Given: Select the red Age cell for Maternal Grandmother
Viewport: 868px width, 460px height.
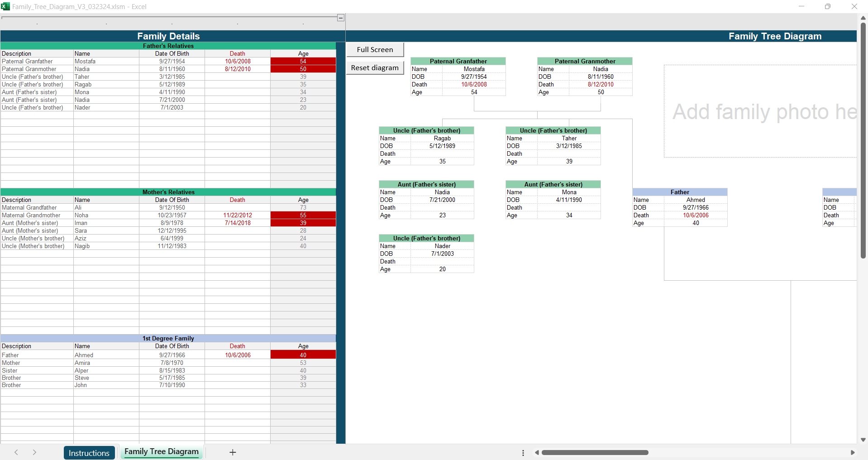Looking at the screenshot, I should tap(303, 216).
